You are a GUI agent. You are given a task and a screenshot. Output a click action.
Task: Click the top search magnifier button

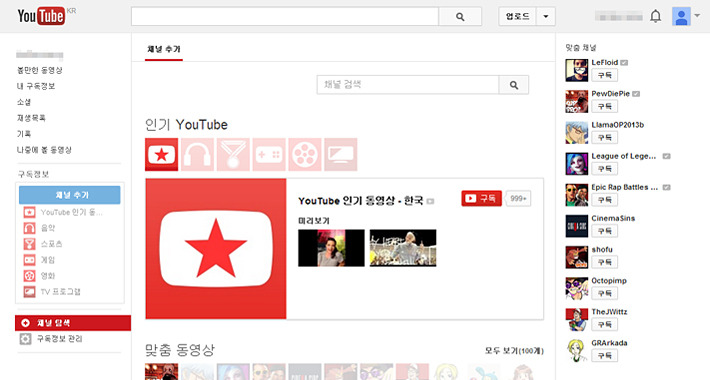(x=460, y=17)
